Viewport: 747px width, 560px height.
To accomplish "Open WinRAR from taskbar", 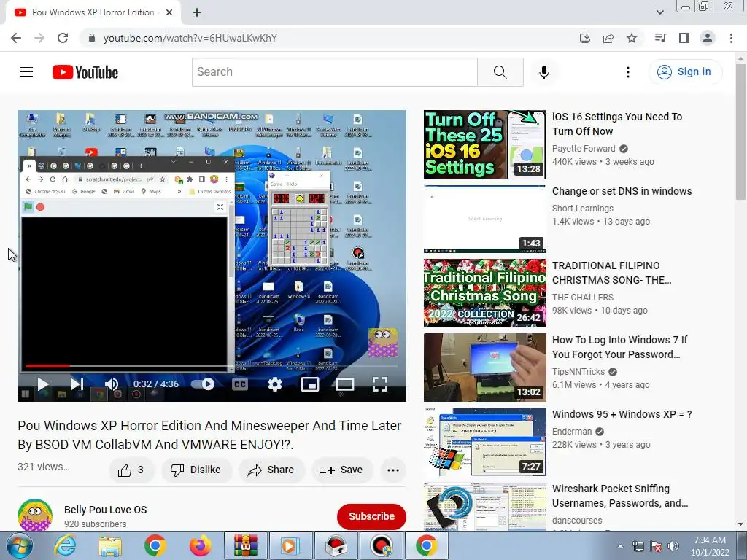I will (x=245, y=545).
